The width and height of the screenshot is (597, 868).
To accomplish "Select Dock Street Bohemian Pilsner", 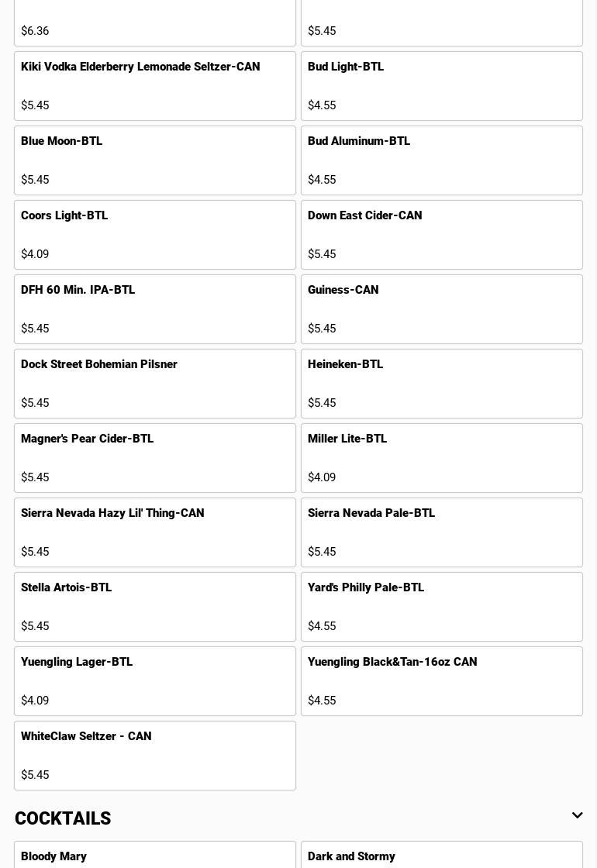I will pyautogui.click(x=155, y=384).
